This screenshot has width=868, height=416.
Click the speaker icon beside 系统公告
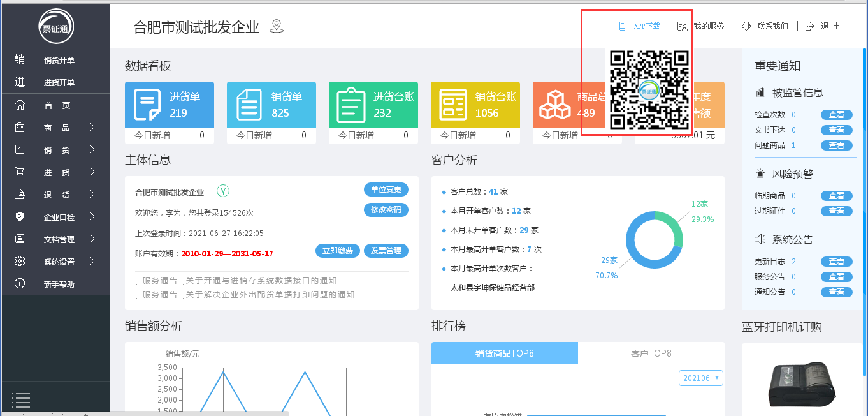(760, 239)
